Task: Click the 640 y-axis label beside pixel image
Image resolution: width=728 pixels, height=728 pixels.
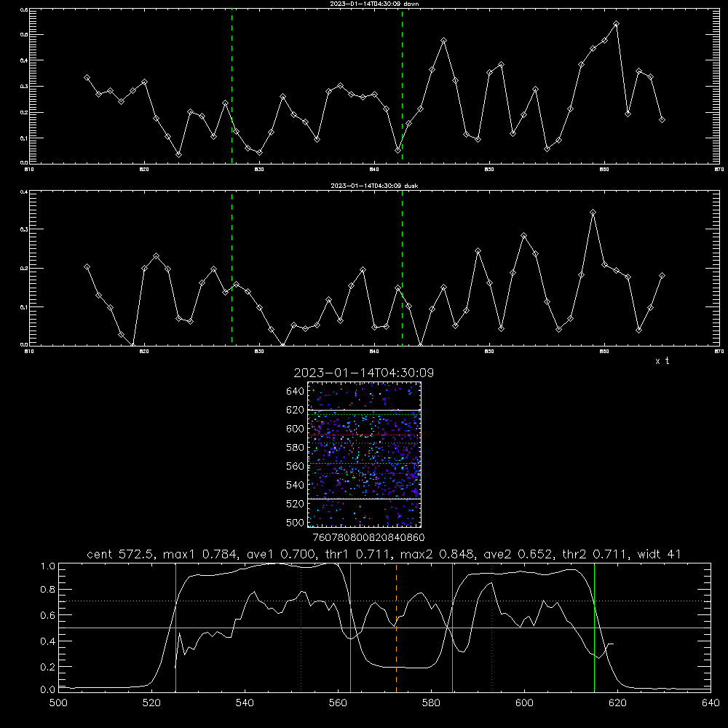Action: click(296, 392)
